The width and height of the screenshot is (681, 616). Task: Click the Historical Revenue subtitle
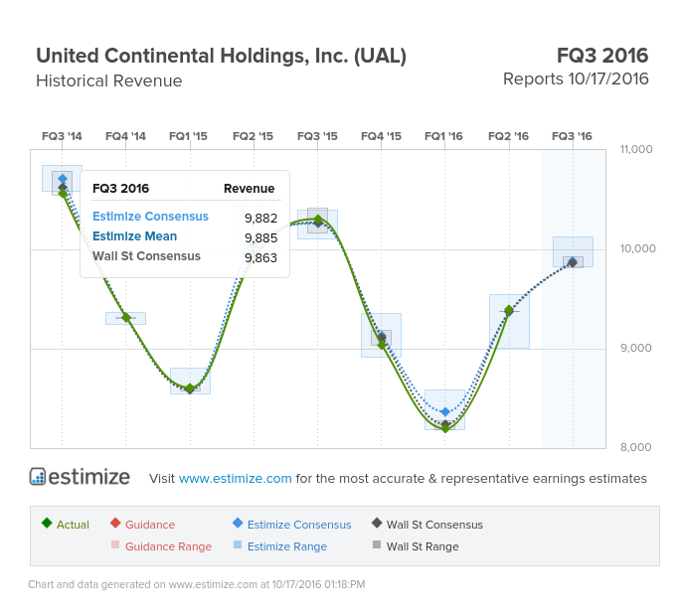109,80
